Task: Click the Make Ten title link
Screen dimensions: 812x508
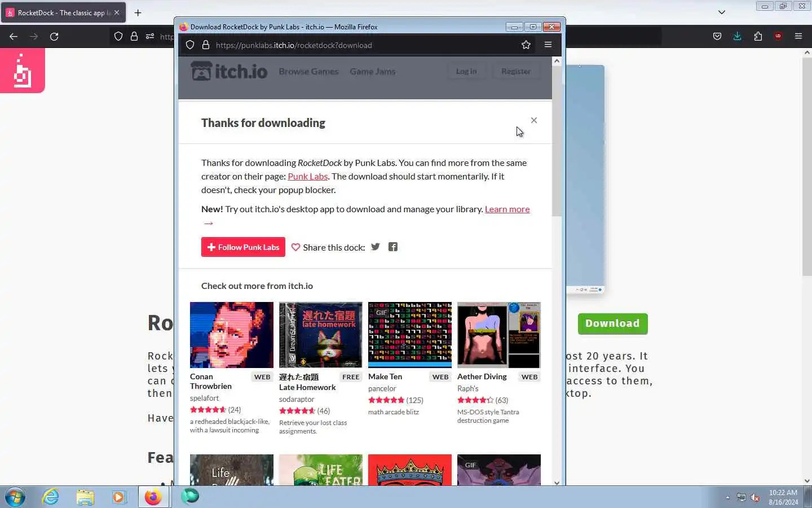Action: point(385,376)
